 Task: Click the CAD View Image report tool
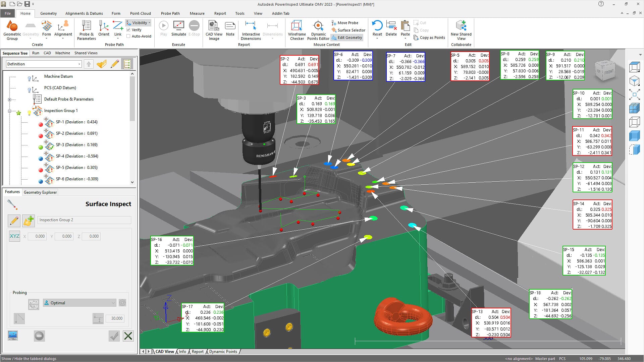tap(214, 29)
